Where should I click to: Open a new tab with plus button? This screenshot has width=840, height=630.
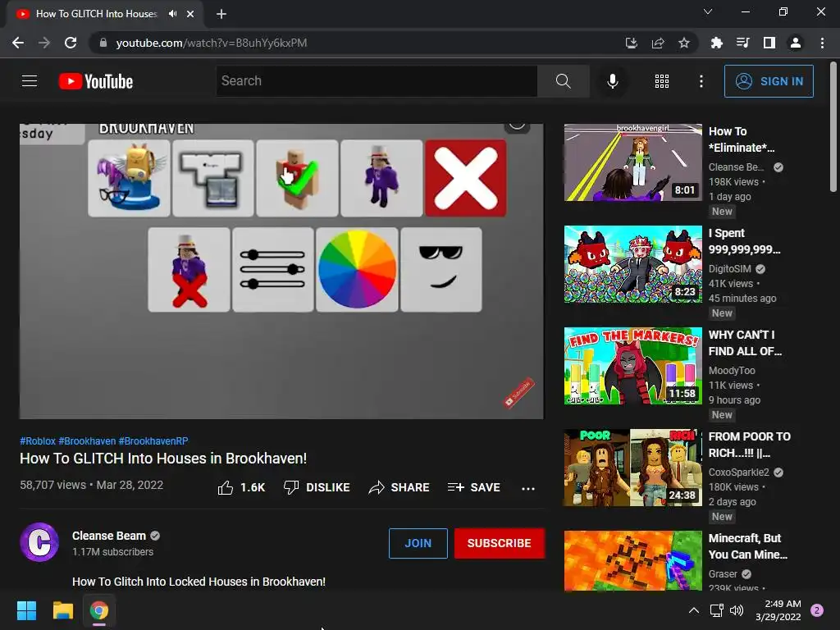(221, 14)
